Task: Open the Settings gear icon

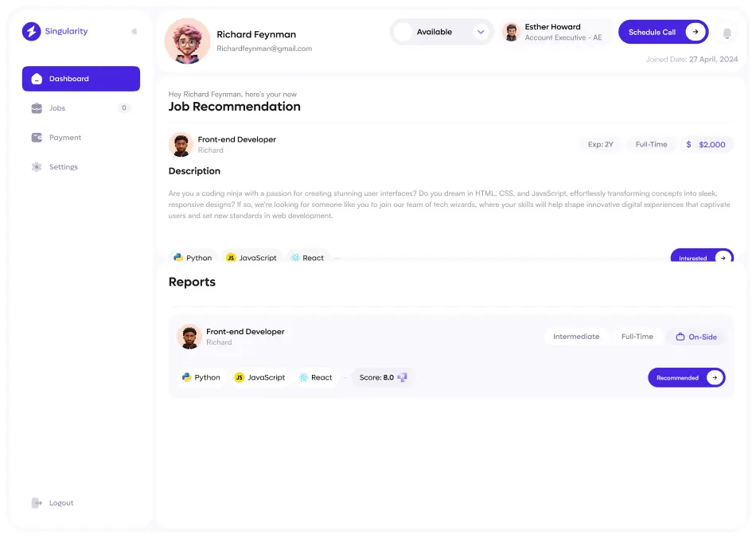Action: coord(36,166)
